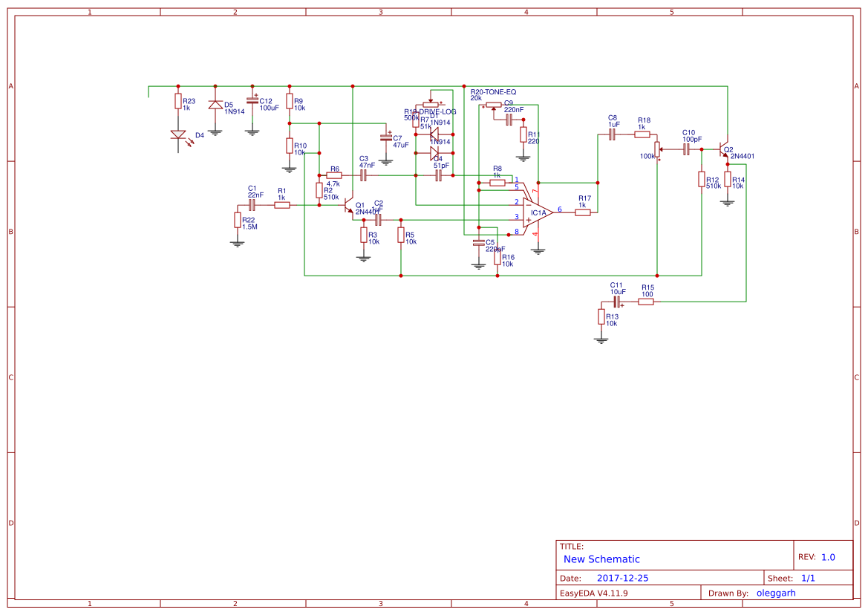Select transistor Q1 labeled 2N4401

347,206
